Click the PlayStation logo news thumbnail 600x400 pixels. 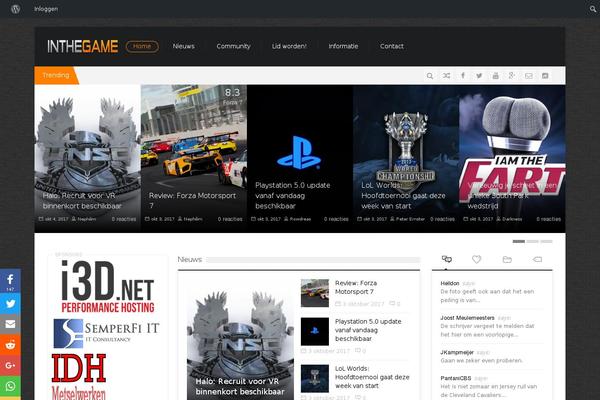click(x=315, y=331)
